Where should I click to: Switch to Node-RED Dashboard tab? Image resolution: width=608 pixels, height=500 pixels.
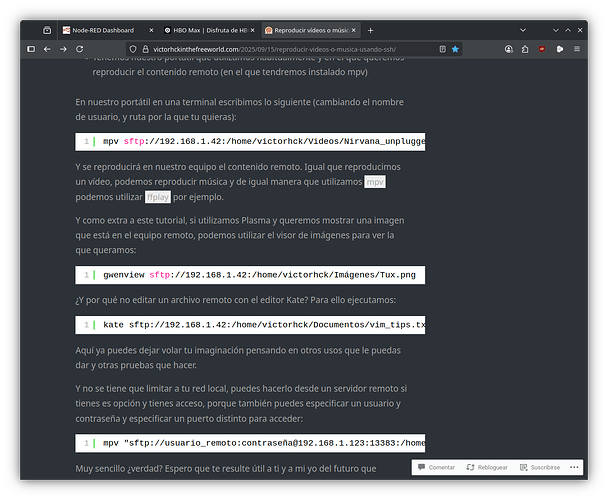[103, 30]
